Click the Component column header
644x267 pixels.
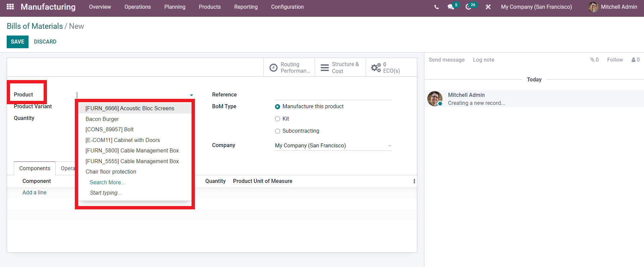click(x=37, y=181)
